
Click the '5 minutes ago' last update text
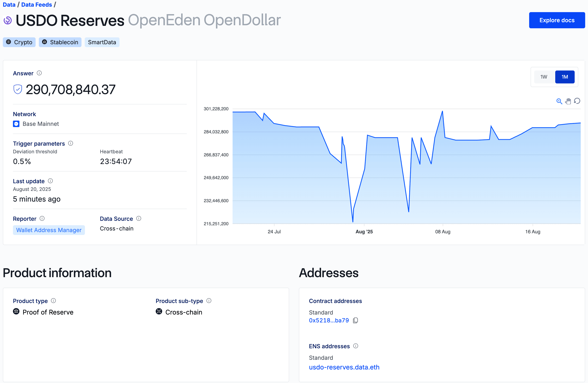37,199
